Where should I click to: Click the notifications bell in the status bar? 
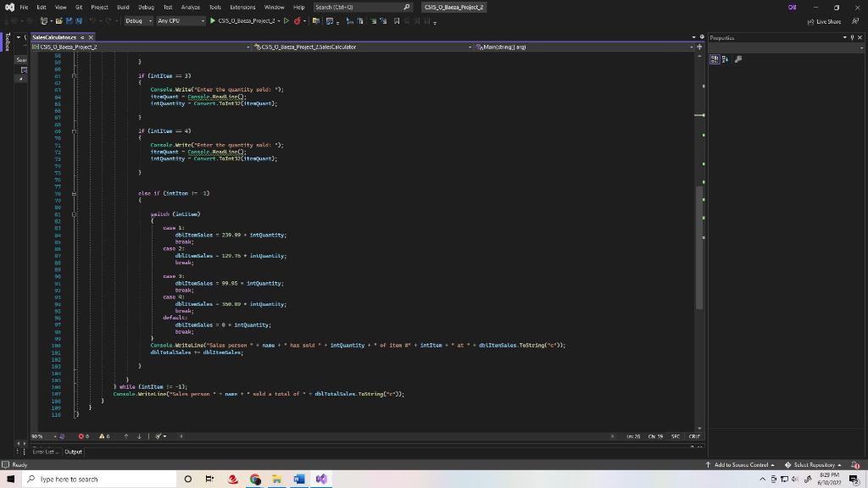pyautogui.click(x=855, y=464)
